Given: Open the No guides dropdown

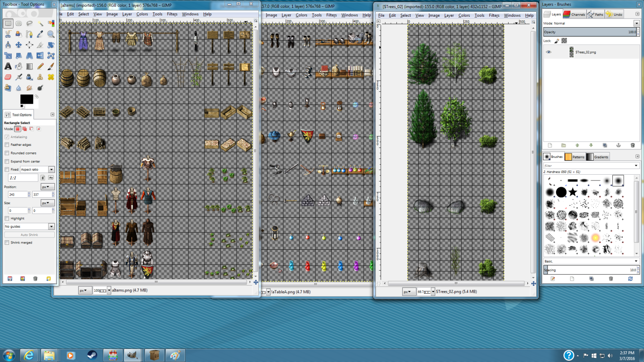Looking at the screenshot, I should [x=29, y=226].
